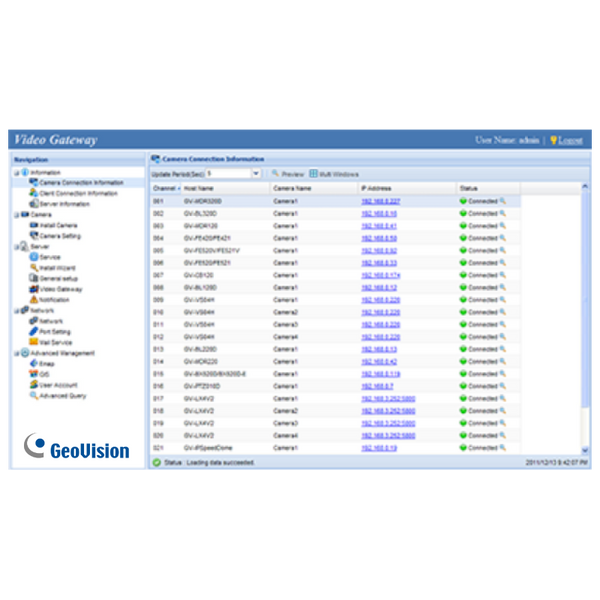Click the vertical scrollbar thumb
This screenshot has width=600, height=600.
coord(585,299)
